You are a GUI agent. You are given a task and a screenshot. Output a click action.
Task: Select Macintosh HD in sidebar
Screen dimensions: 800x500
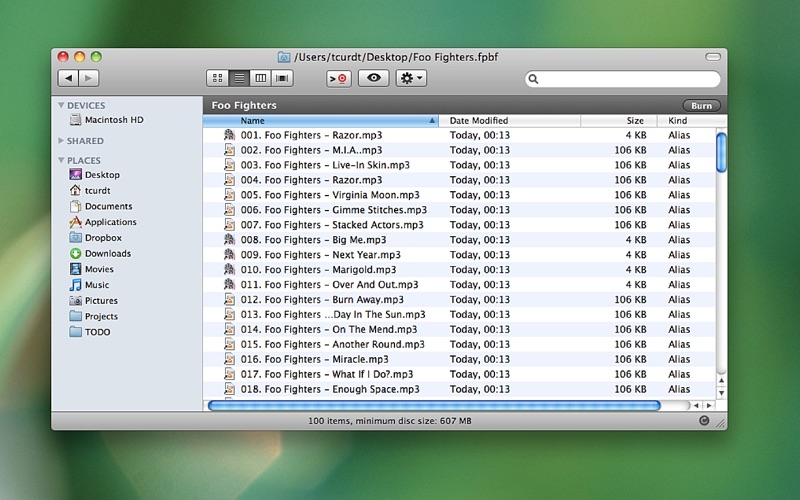[x=107, y=120]
